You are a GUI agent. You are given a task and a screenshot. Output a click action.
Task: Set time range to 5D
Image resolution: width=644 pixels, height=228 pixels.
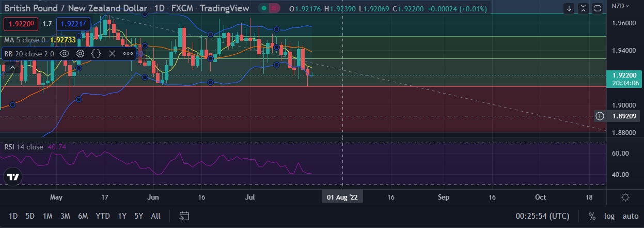click(x=30, y=216)
